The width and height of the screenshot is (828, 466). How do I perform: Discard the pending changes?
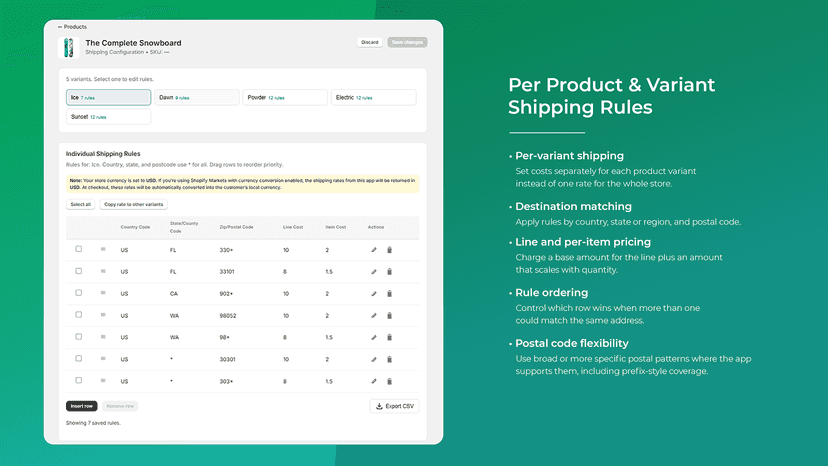370,42
